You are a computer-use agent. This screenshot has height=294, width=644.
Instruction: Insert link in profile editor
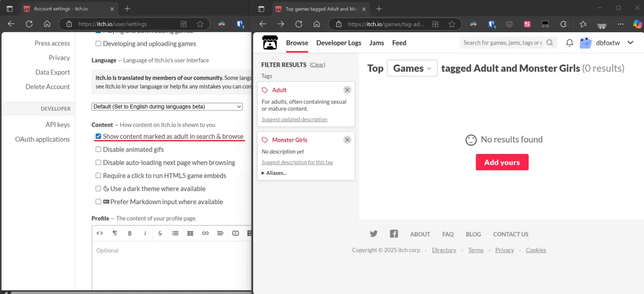[205, 233]
